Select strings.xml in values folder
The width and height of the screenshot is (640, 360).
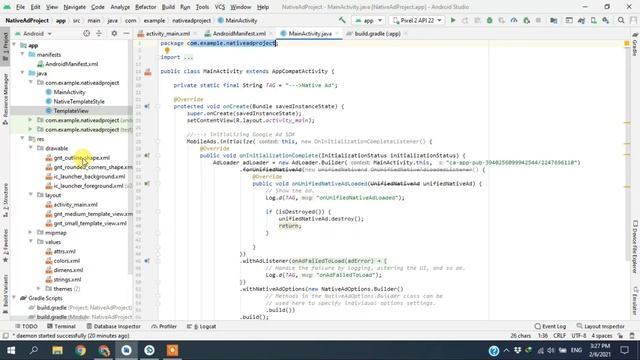tap(67, 279)
